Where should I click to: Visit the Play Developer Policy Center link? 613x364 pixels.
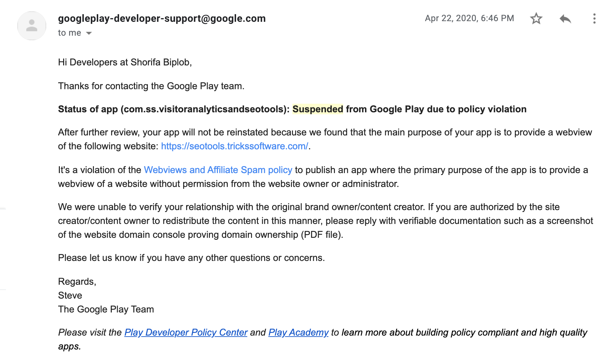[186, 332]
